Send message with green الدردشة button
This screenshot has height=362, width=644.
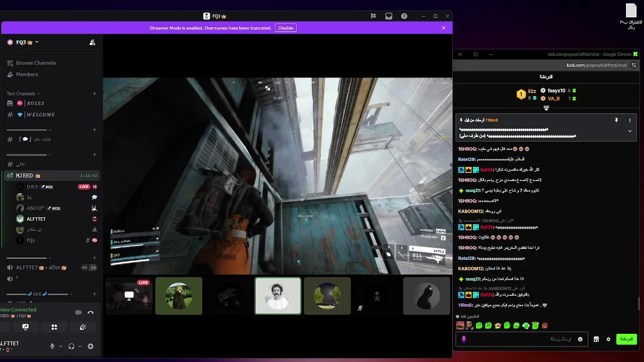626,339
